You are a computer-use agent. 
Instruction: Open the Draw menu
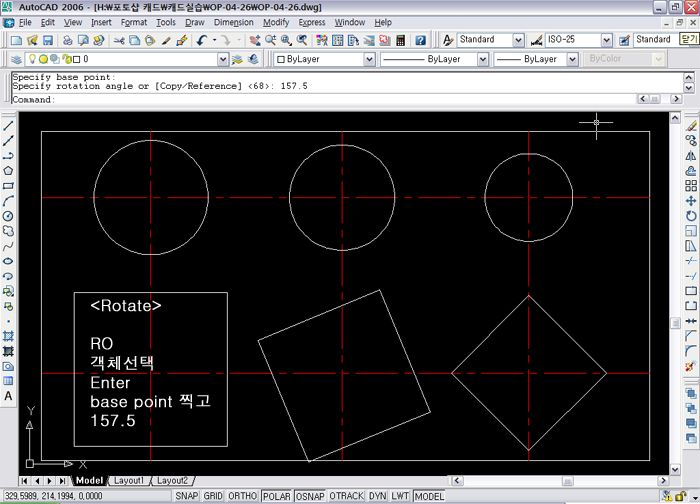click(195, 22)
